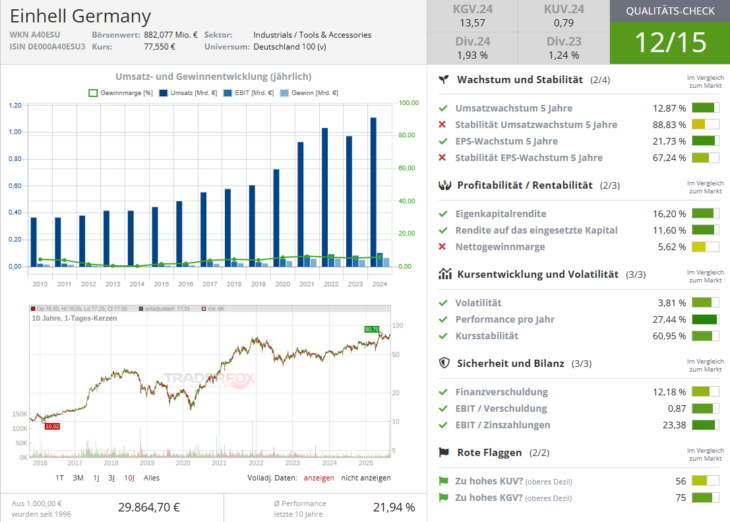Viewport: 730px width, 522px height.
Task: Click green checkmark next to Volatilität
Action: click(443, 303)
